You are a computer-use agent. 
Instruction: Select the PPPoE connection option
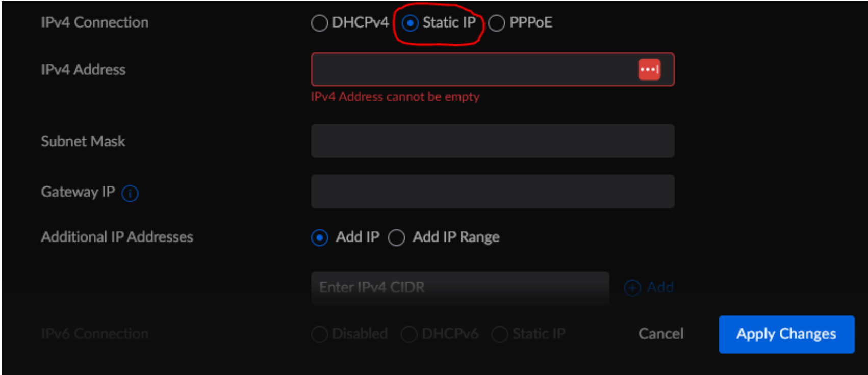tap(497, 23)
